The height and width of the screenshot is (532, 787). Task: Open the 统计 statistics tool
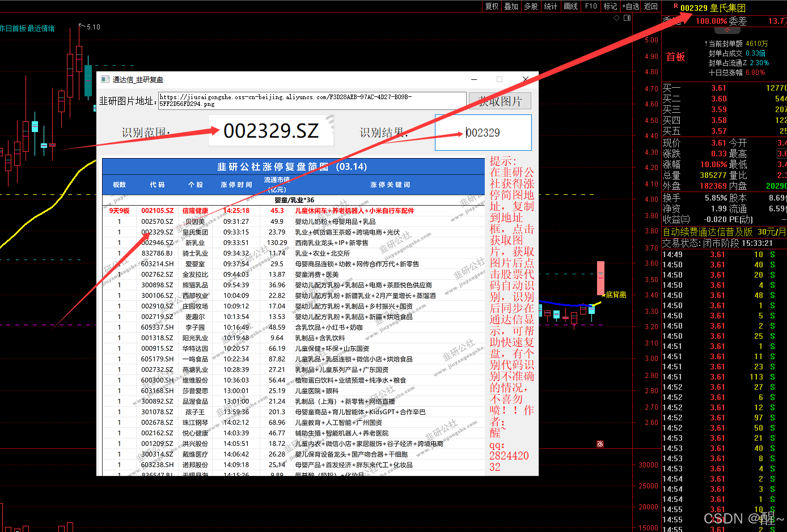551,6
